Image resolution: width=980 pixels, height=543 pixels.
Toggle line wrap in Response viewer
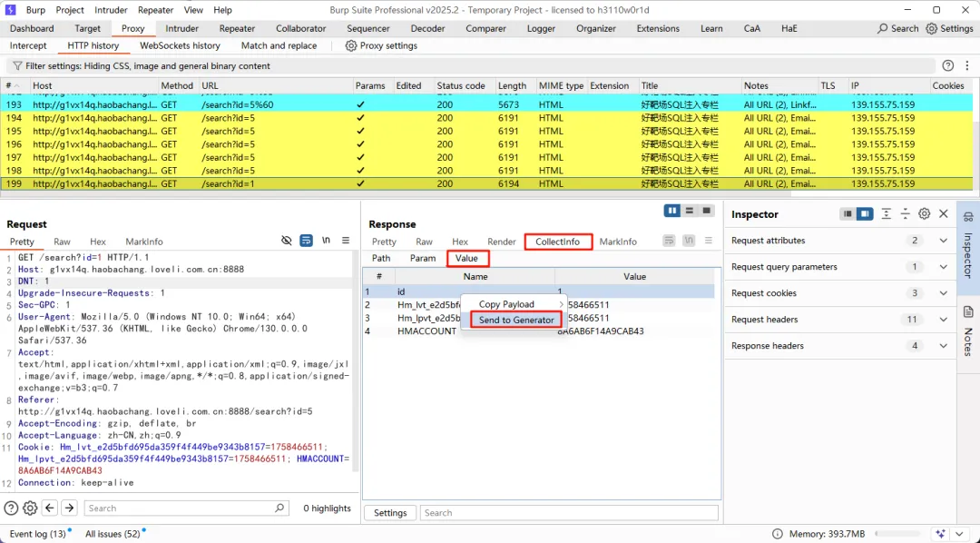pyautogui.click(x=669, y=241)
